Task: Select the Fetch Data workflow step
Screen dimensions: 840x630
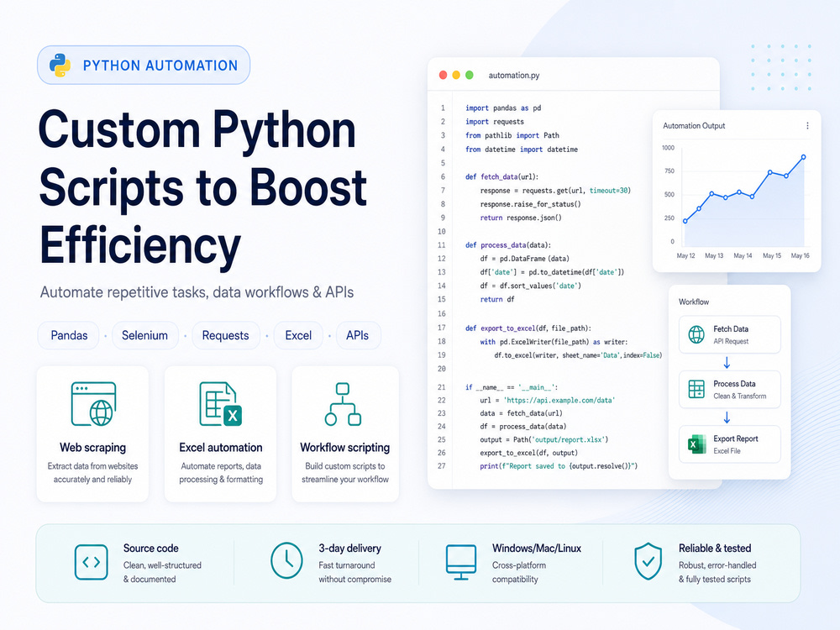Action: (730, 334)
